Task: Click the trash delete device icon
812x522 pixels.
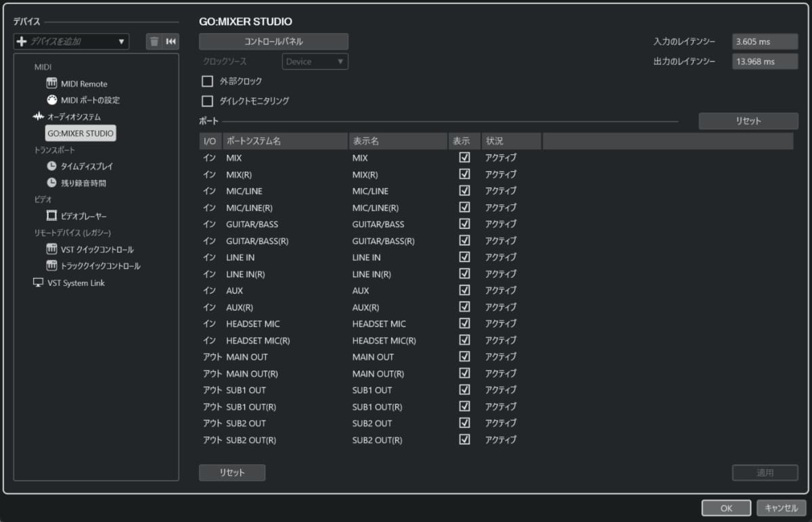Action: tap(154, 41)
